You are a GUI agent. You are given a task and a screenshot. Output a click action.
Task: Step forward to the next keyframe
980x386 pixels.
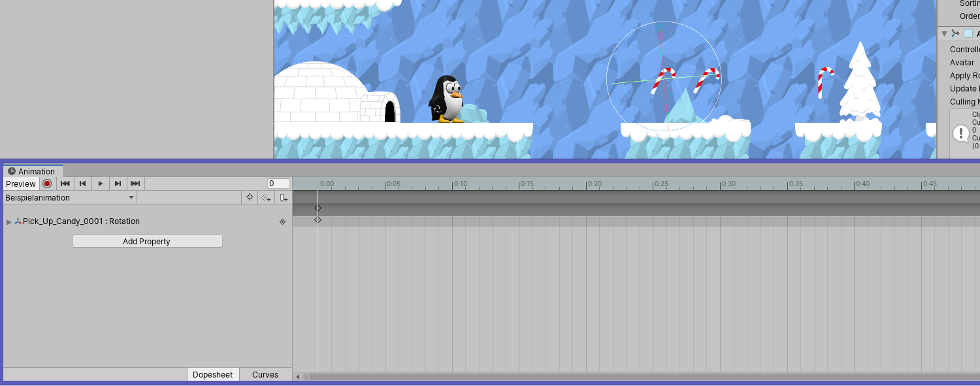(x=118, y=184)
